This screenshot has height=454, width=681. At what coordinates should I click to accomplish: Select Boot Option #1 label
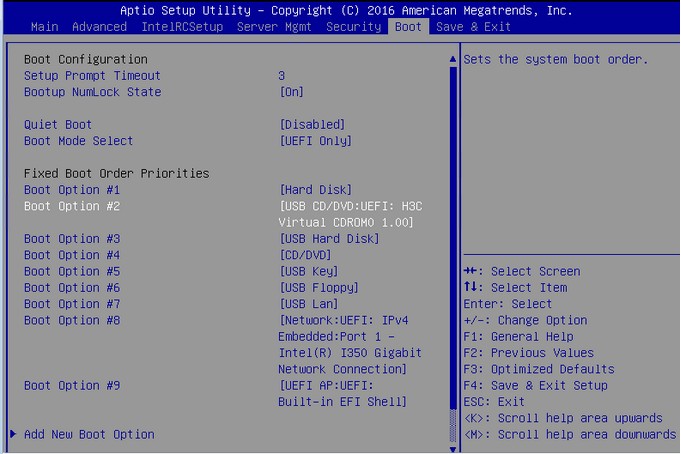click(x=72, y=190)
